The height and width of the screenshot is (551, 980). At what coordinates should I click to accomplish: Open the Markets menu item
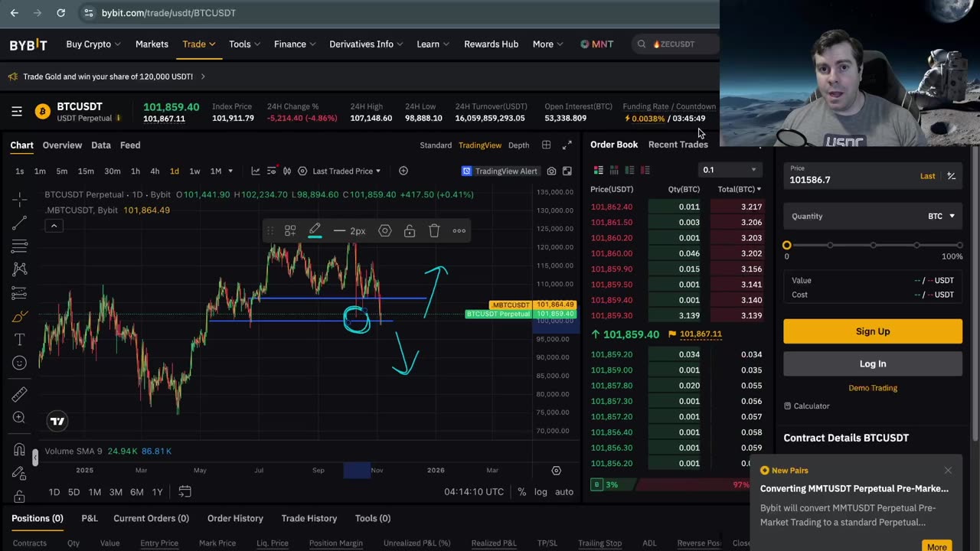[152, 44]
